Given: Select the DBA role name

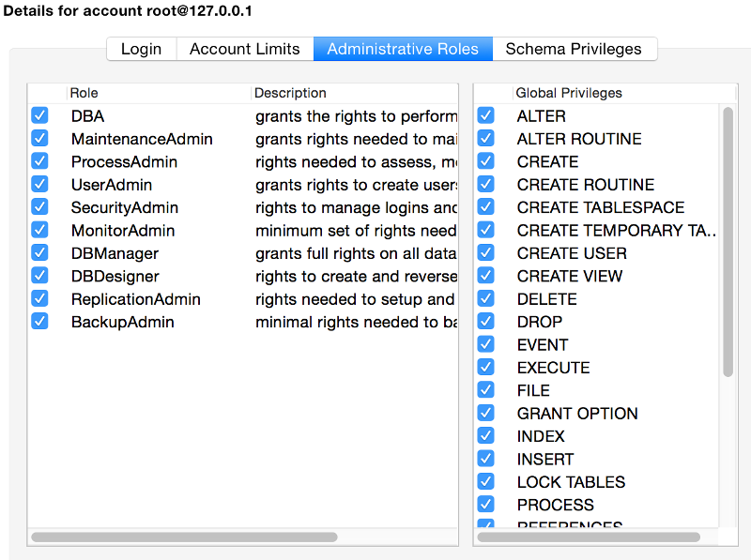Looking at the screenshot, I should 87,116.
